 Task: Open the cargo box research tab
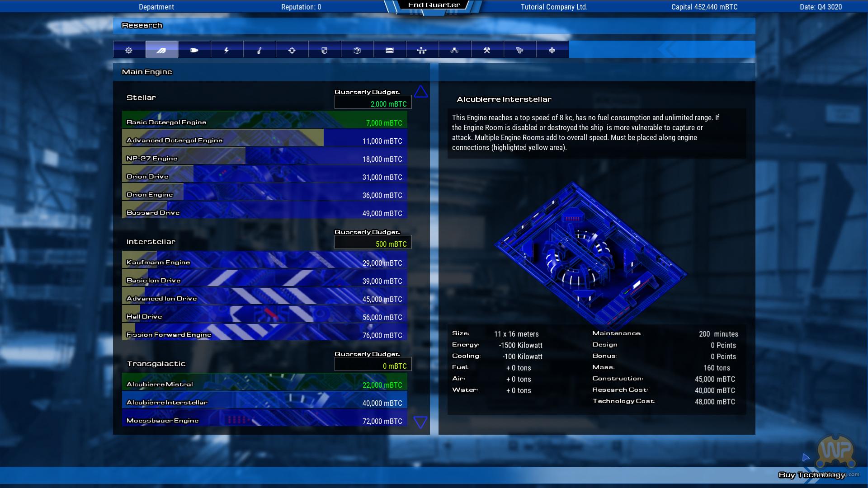[357, 50]
